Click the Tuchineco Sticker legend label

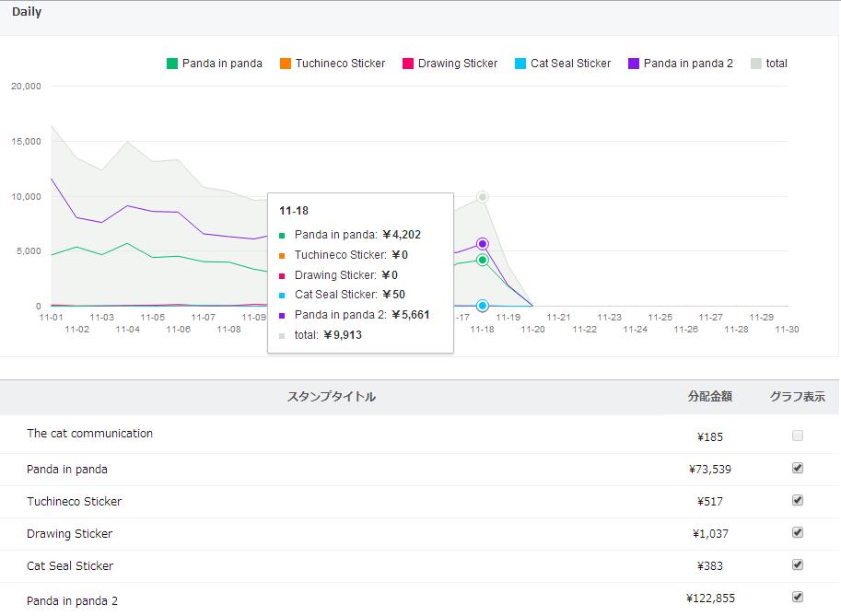(x=340, y=64)
